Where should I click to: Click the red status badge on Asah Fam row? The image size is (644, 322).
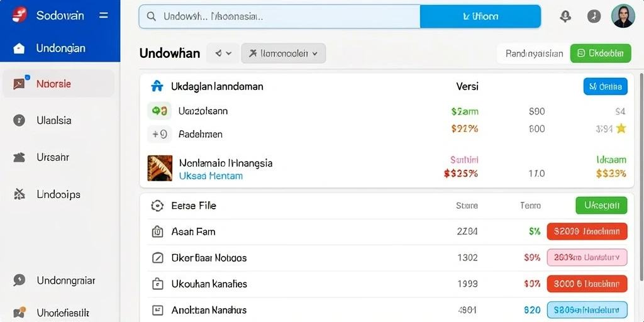click(x=587, y=231)
